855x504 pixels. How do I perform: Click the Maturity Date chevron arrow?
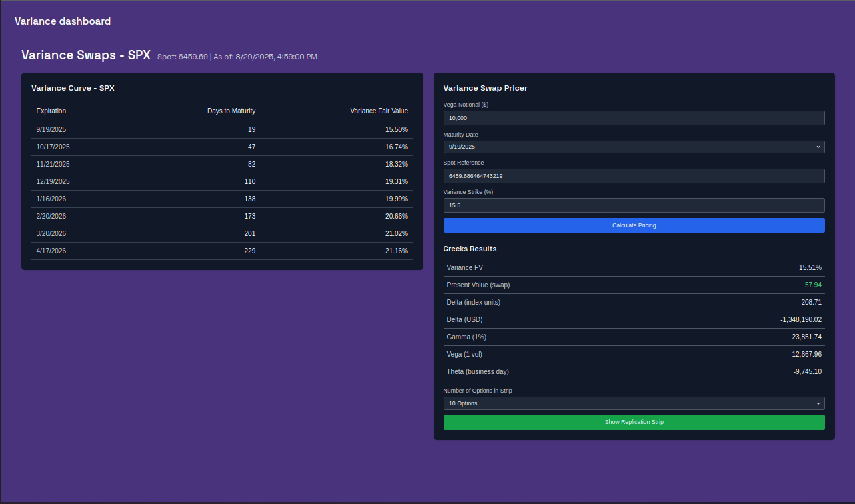coord(818,147)
